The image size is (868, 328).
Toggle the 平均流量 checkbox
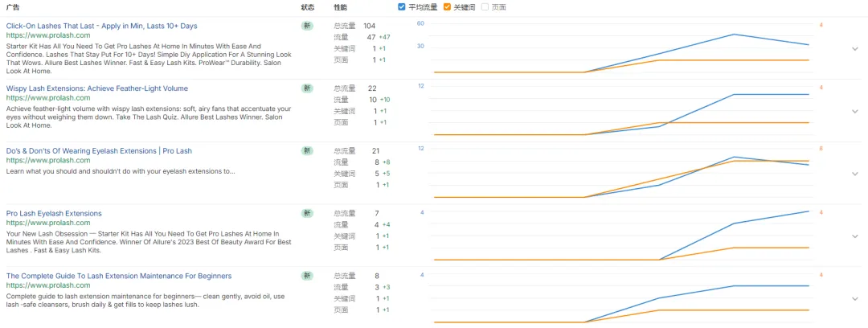point(402,7)
